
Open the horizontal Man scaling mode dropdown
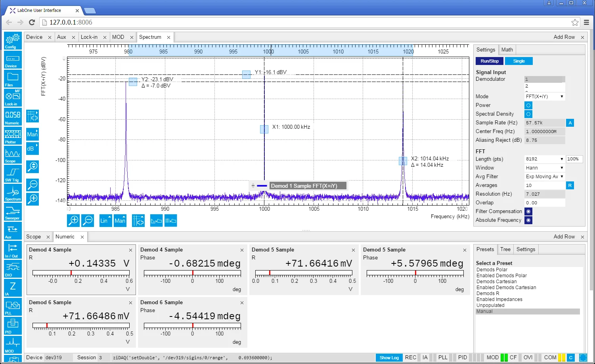tap(120, 221)
